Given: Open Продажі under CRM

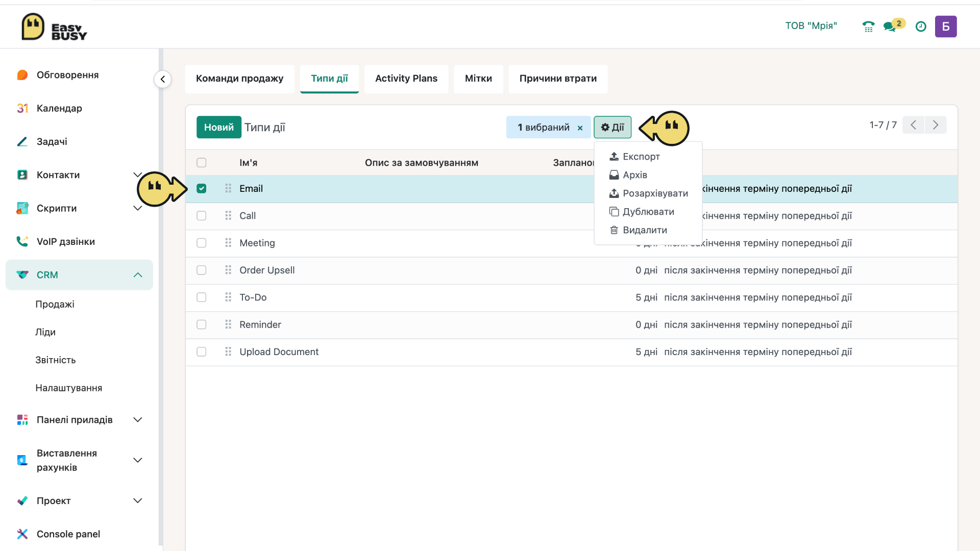Looking at the screenshot, I should pyautogui.click(x=55, y=304).
